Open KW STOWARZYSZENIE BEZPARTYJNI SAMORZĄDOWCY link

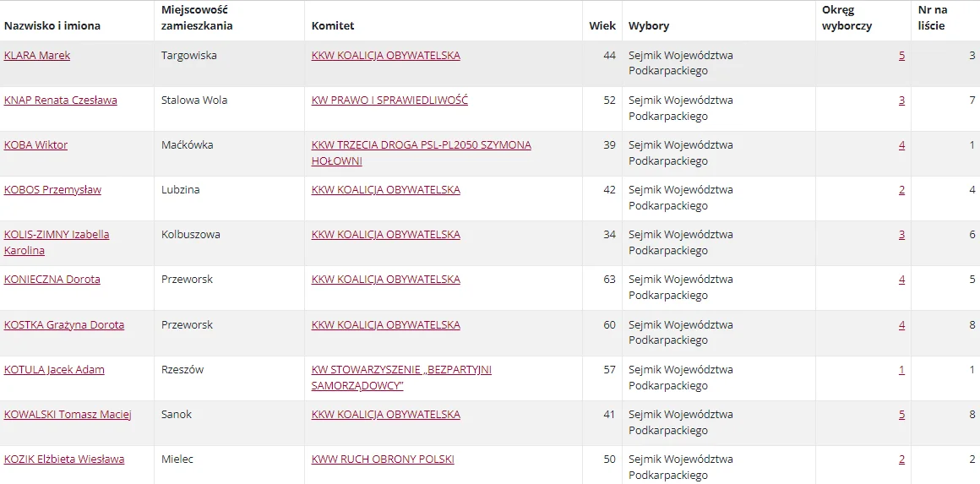click(401, 378)
